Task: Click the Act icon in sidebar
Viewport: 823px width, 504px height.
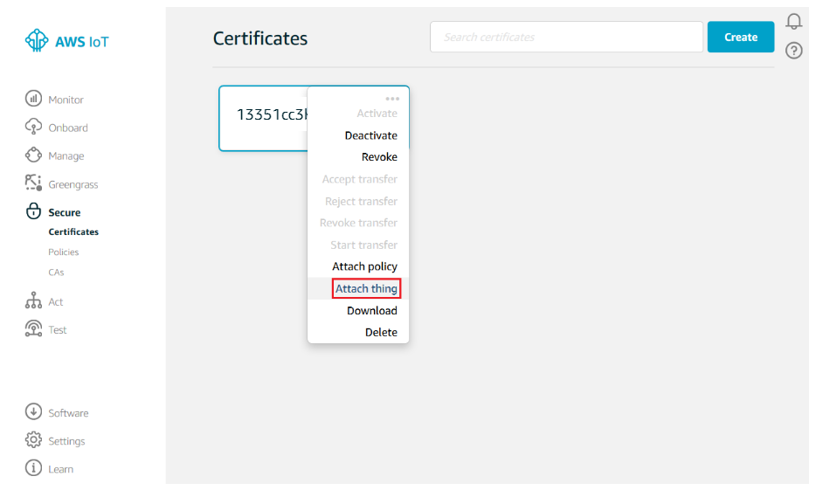Action: (33, 301)
